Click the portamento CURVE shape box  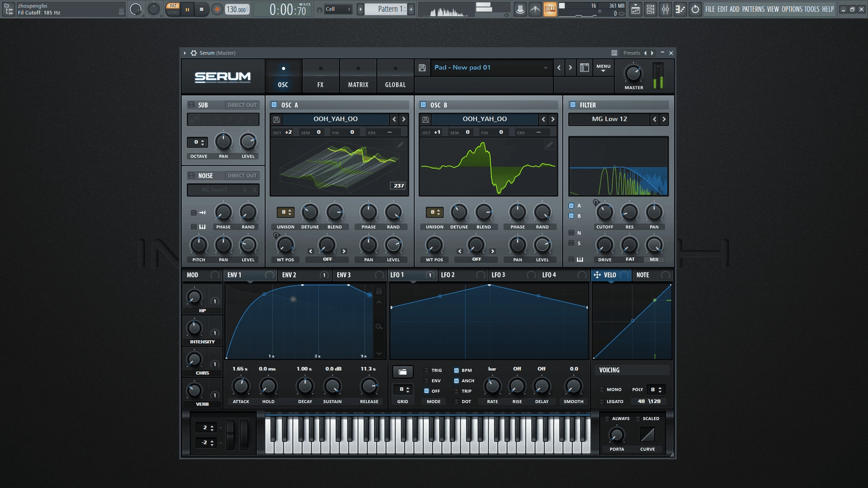tap(647, 435)
